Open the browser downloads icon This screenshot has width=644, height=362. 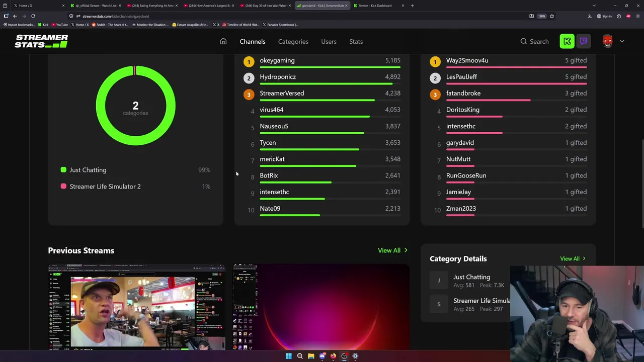tap(590, 16)
